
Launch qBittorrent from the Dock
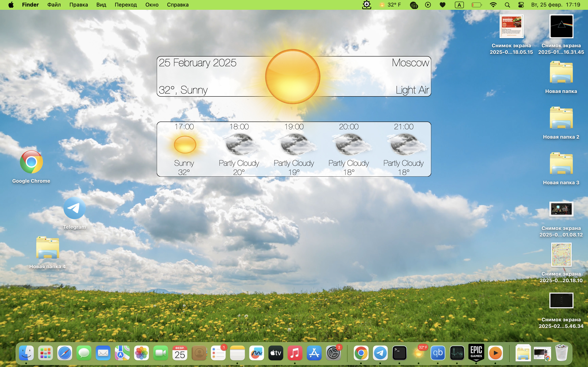[x=438, y=353]
